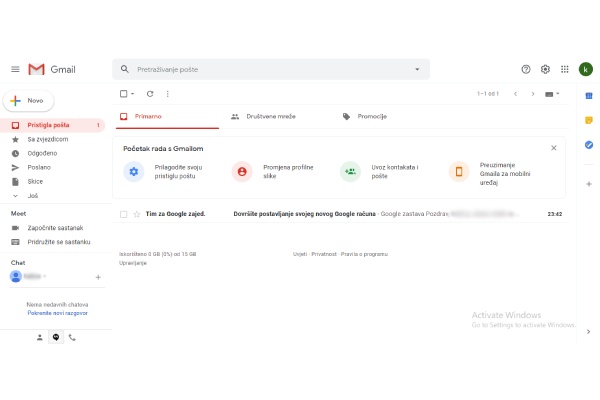The image size is (600, 400).
Task: Click Pridružite se sastanku under Meet
Action: click(59, 242)
